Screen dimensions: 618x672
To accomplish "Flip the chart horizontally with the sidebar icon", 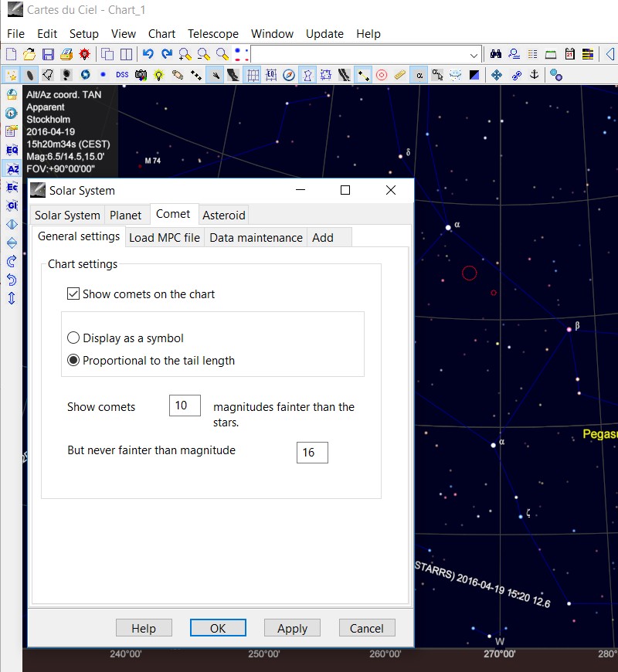I will (x=12, y=224).
